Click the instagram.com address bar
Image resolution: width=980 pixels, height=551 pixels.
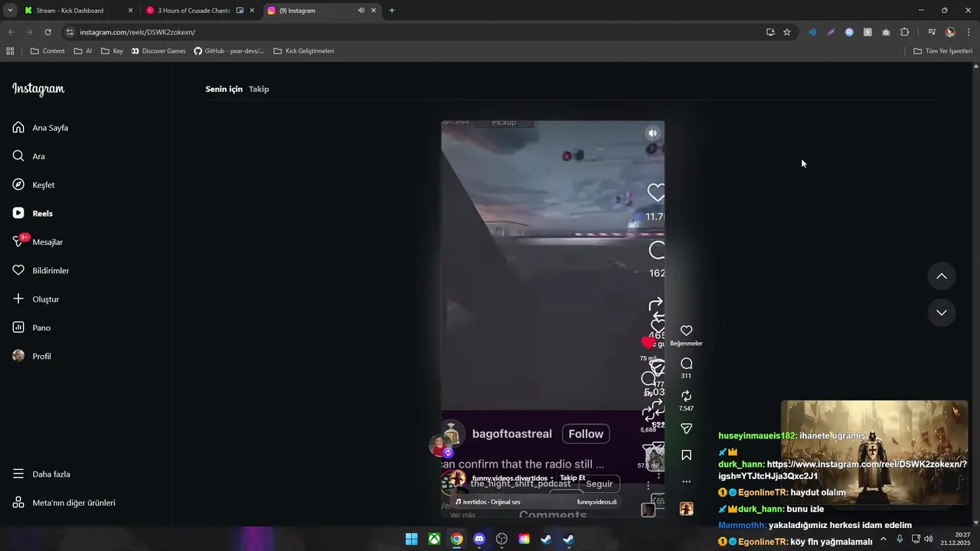[413, 32]
